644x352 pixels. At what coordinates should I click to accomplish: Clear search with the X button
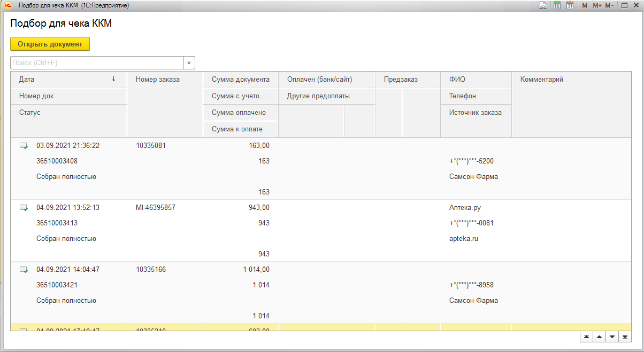tap(189, 63)
